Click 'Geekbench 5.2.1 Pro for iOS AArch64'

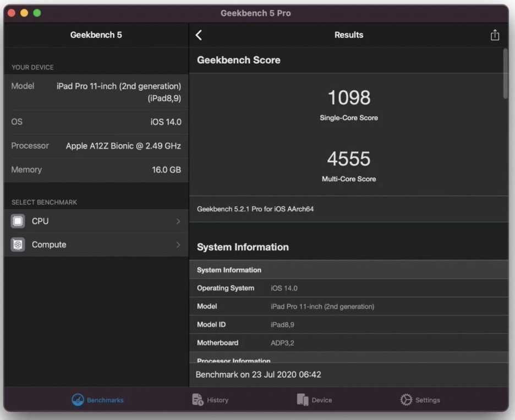click(x=255, y=209)
